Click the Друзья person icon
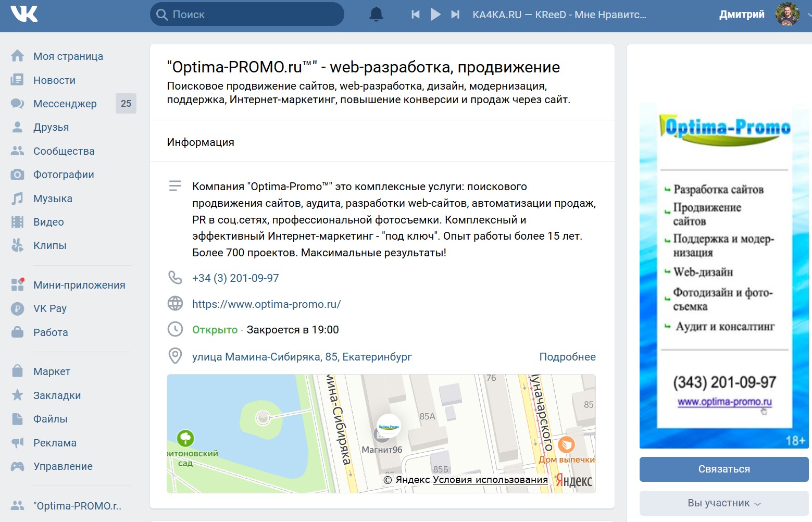812x522 pixels. pos(18,127)
